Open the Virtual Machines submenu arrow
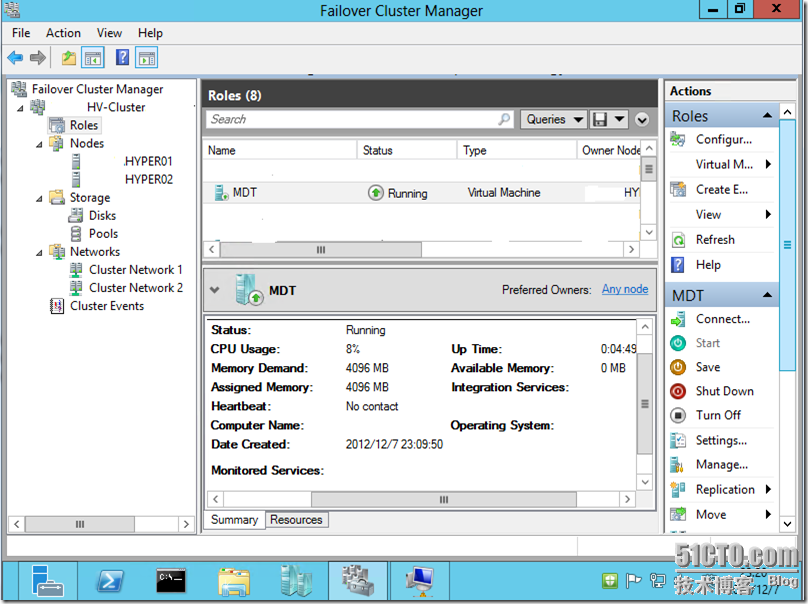Viewport: 808px width, 604px height. coord(768,164)
